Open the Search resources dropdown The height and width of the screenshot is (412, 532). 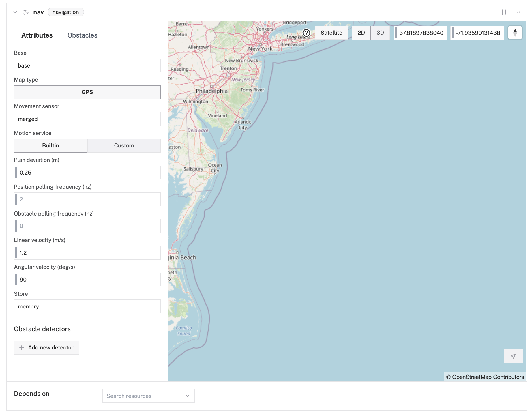148,396
